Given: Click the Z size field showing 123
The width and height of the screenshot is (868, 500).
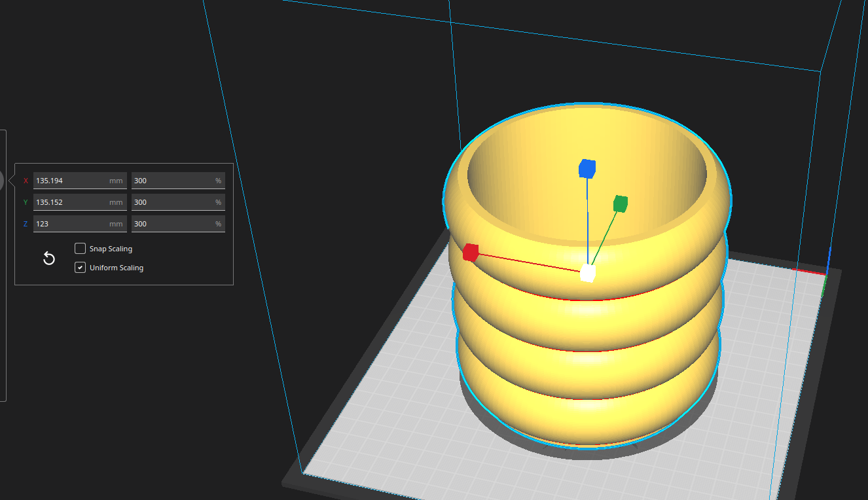Looking at the screenshot, I should (80, 224).
